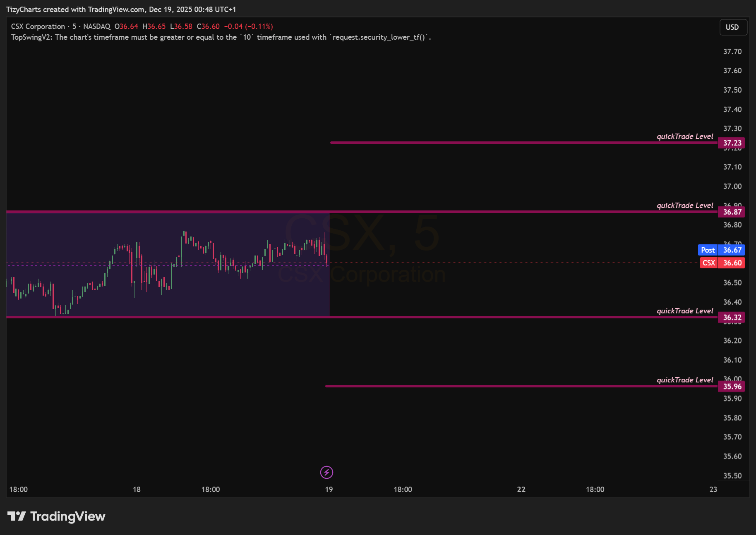
Task: Click the purple lightning bolt event icon
Action: 326,472
